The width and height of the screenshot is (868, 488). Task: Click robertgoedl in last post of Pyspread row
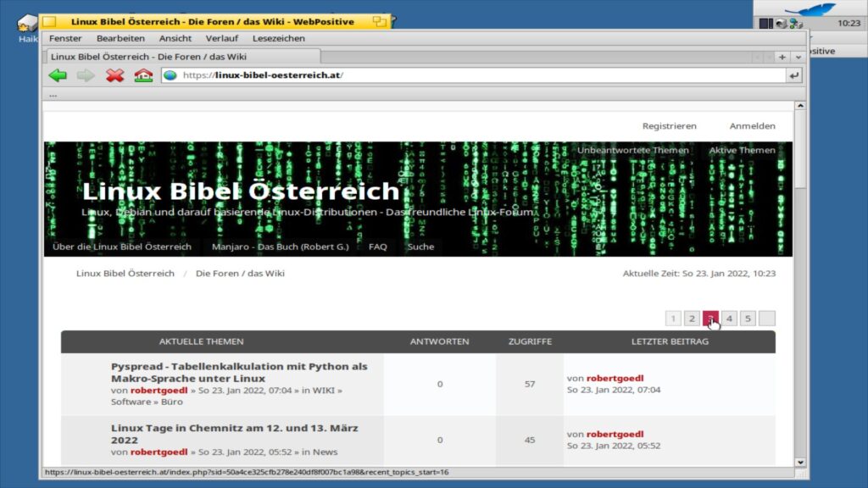coord(615,379)
